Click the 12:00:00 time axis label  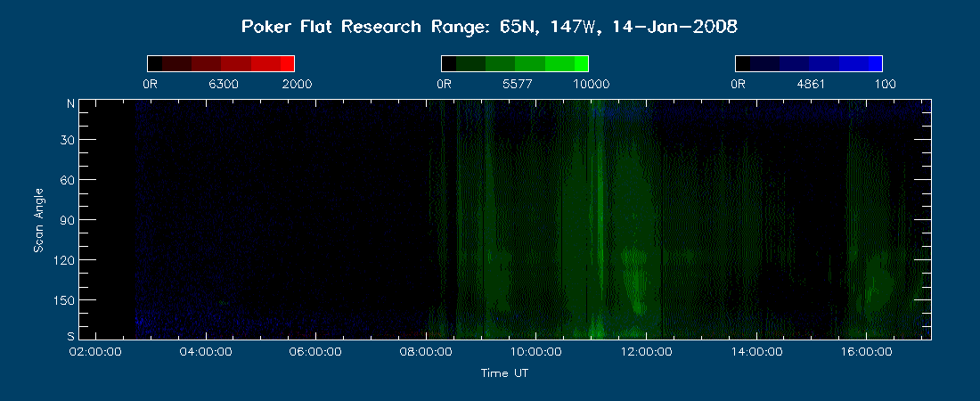[x=646, y=352]
